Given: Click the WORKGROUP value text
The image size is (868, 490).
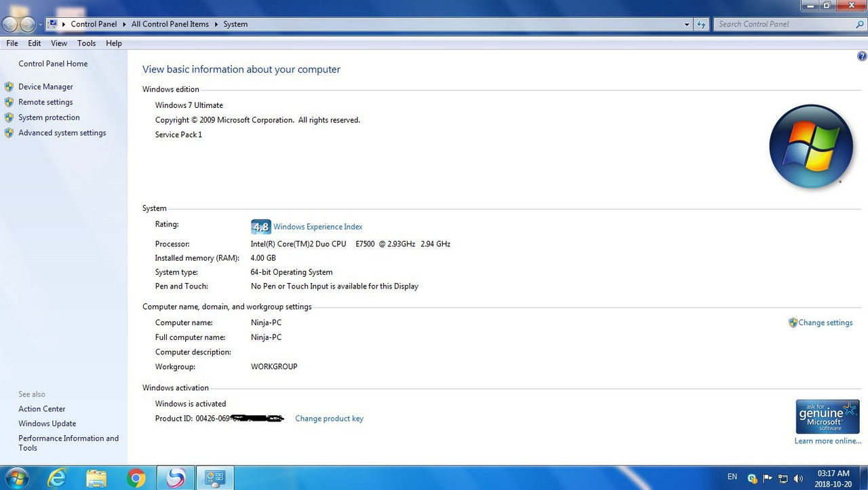Looking at the screenshot, I should 274,366.
